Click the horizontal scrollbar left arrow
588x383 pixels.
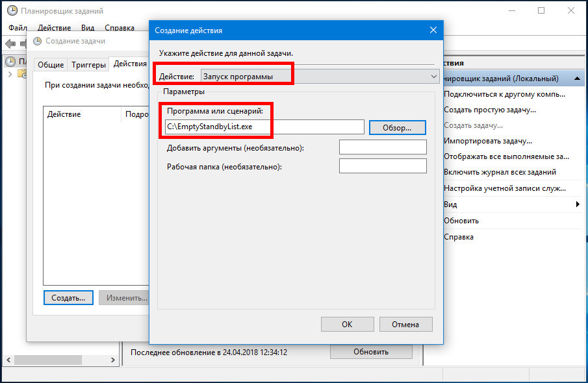[8, 360]
